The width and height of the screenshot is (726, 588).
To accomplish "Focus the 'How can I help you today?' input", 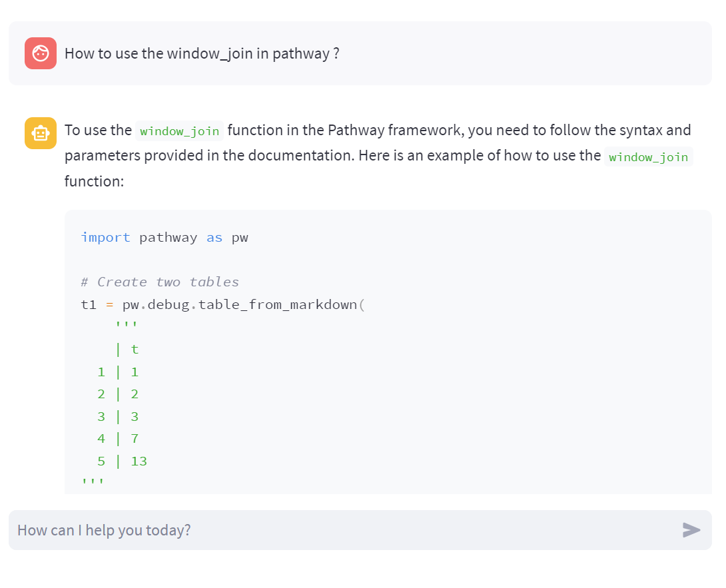I will pyautogui.click(x=342, y=530).
